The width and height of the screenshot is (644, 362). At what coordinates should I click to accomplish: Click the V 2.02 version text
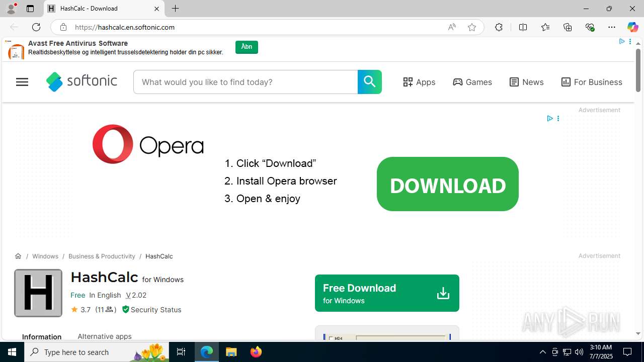136,295
